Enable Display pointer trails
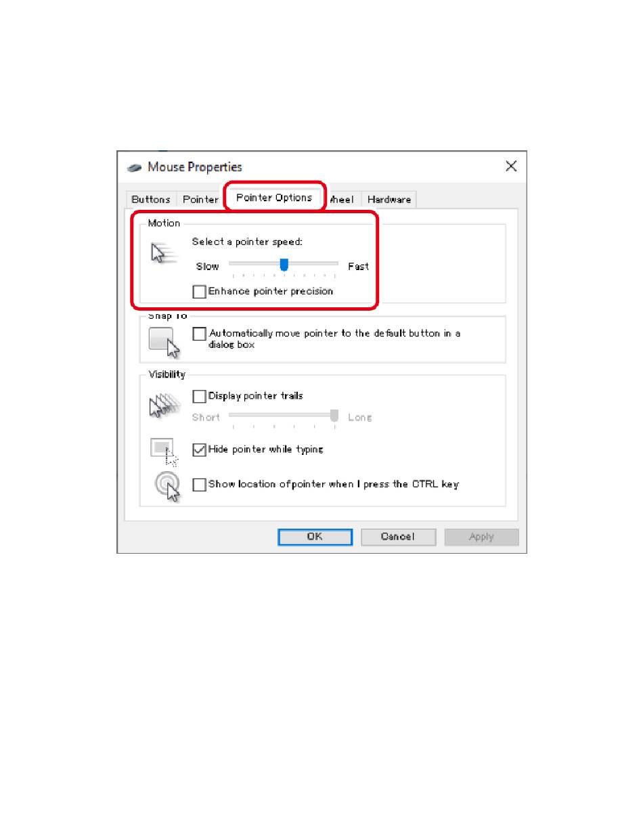 [199, 396]
